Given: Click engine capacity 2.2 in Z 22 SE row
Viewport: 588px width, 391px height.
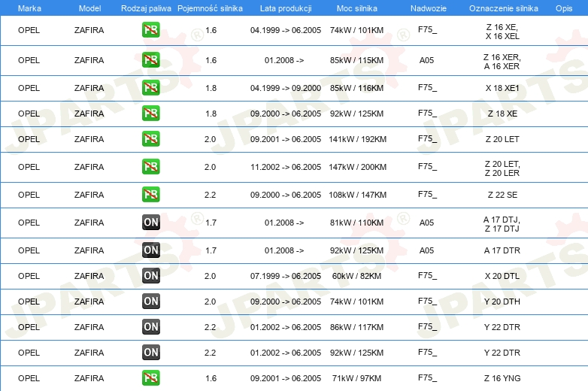Looking at the screenshot, I should click(x=210, y=195).
